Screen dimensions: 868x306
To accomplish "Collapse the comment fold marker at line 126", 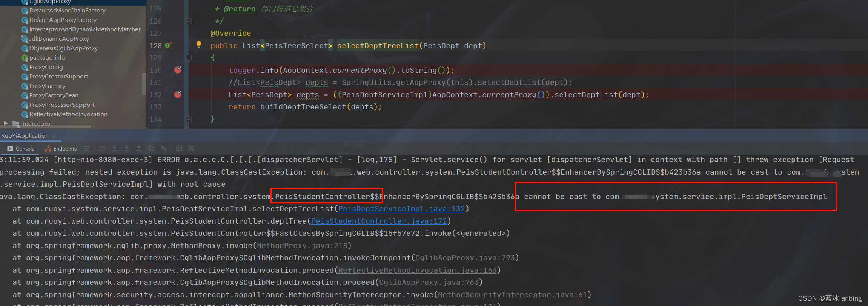I will pyautogui.click(x=189, y=21).
